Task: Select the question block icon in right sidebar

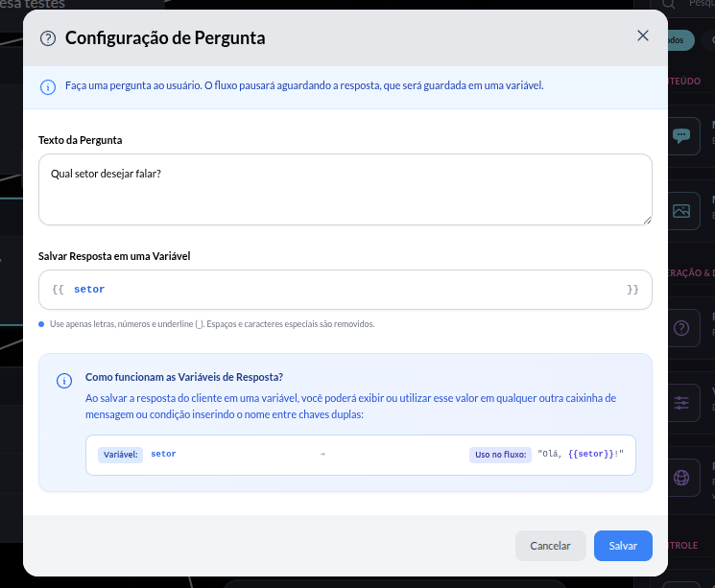Action: [x=681, y=328]
